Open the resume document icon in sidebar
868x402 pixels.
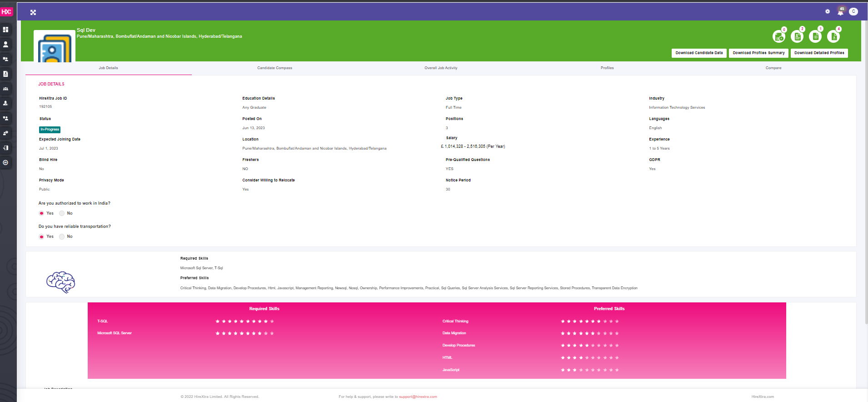[x=5, y=74]
